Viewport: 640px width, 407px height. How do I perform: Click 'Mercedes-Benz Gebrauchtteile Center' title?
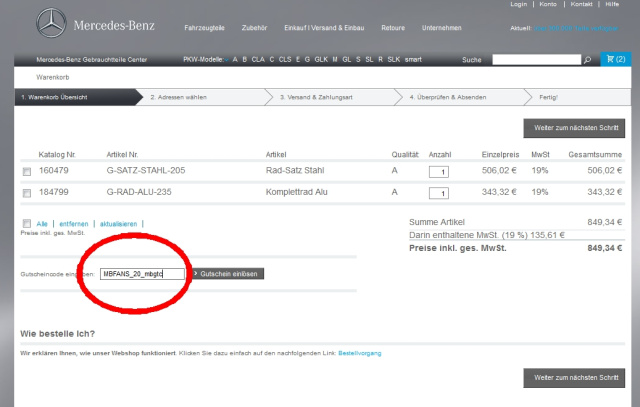click(x=91, y=60)
